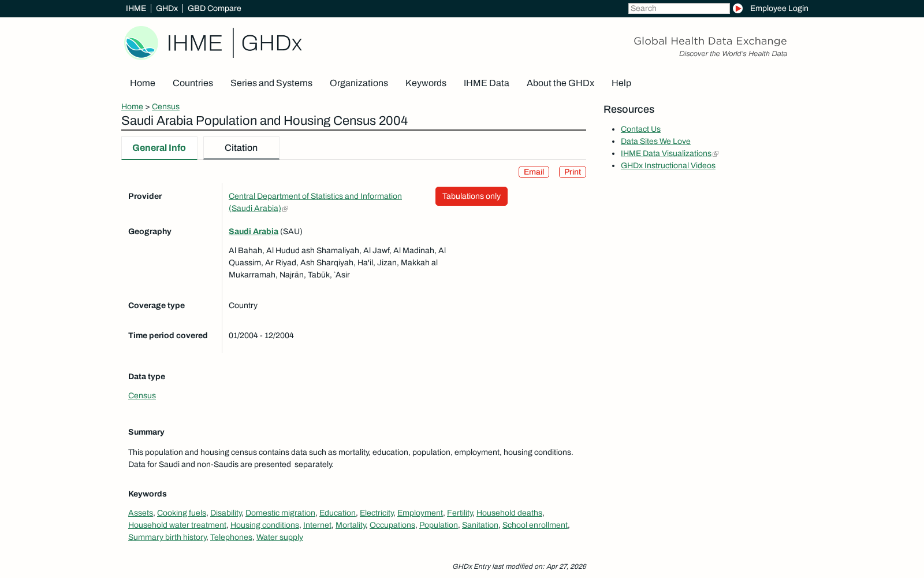
Task: Open the Household deaths keyword
Action: 509,513
